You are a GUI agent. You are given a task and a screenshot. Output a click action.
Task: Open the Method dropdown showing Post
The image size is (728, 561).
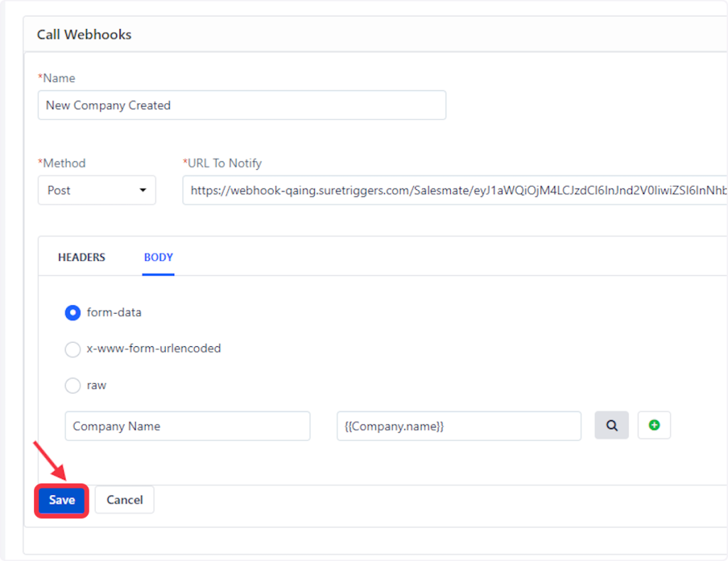click(96, 191)
